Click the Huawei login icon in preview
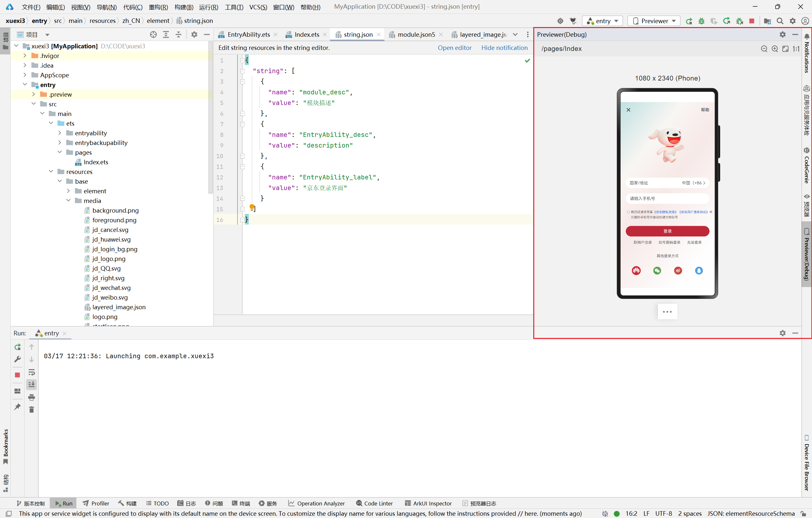This screenshot has width=812, height=518. coord(636,270)
